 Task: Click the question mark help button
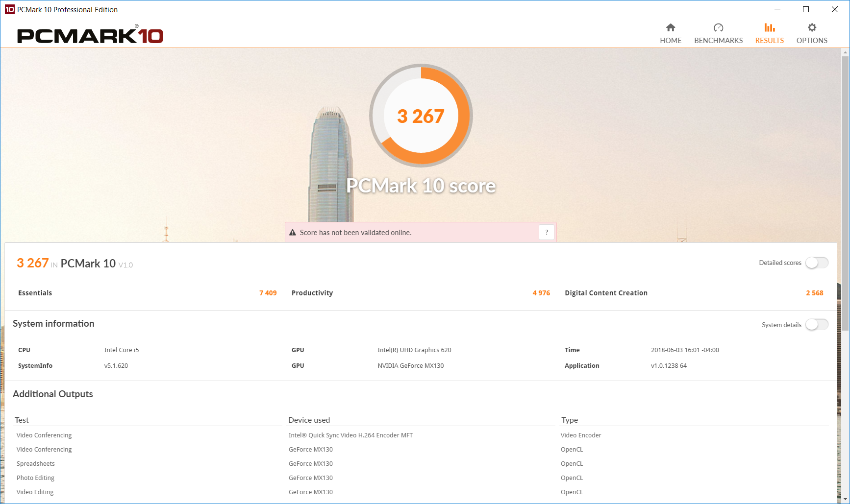point(547,232)
